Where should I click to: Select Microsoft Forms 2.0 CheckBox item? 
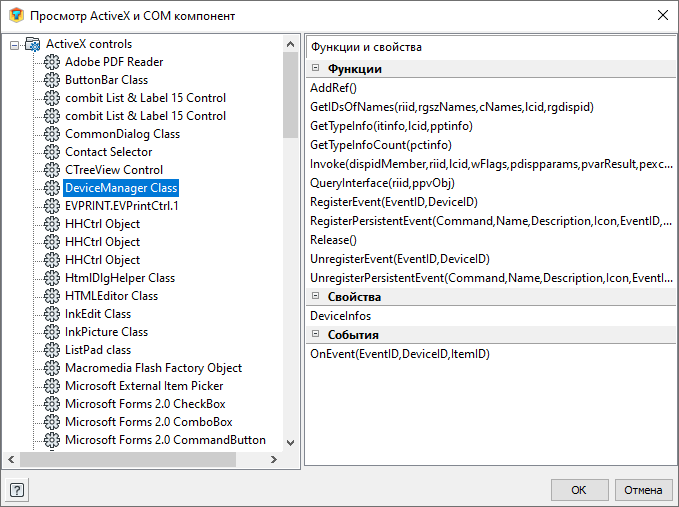coord(145,404)
